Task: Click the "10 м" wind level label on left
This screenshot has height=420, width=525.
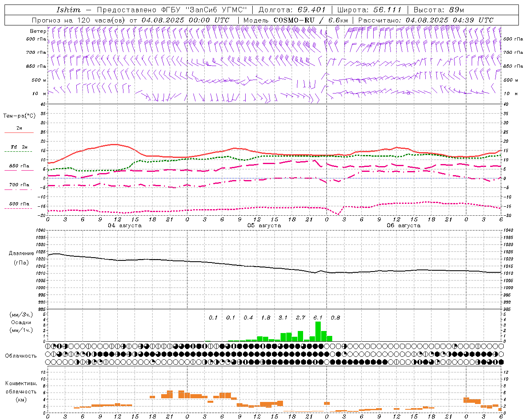Action: tap(39, 94)
